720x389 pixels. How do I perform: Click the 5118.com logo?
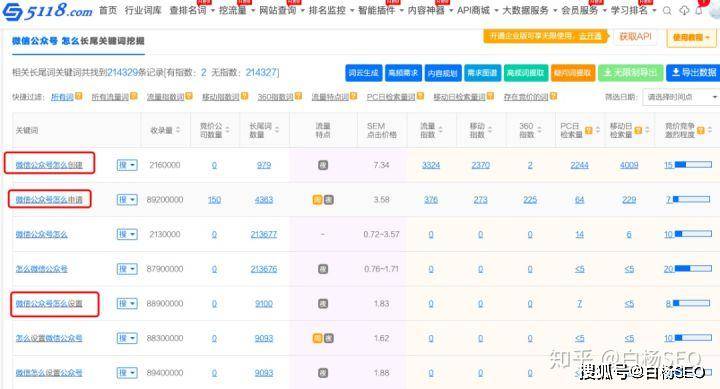pos(47,11)
